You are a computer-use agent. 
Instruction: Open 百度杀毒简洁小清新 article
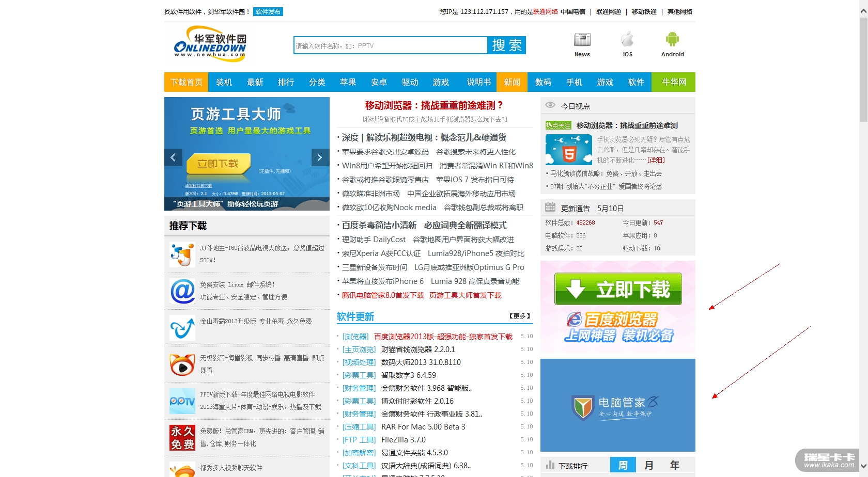(x=379, y=226)
